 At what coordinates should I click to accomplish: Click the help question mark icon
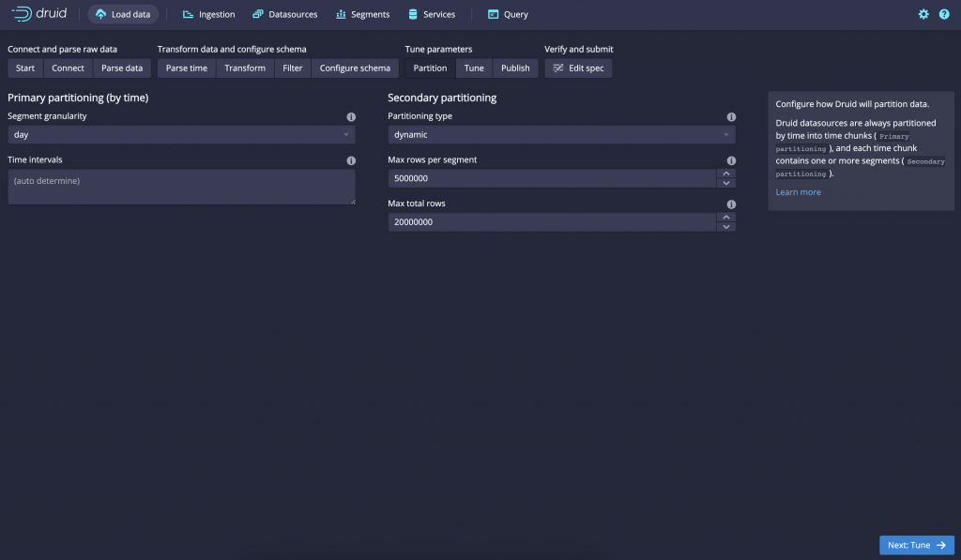click(944, 13)
